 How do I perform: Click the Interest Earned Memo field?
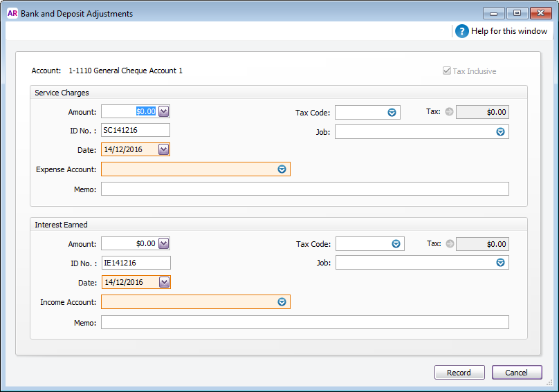click(x=305, y=322)
